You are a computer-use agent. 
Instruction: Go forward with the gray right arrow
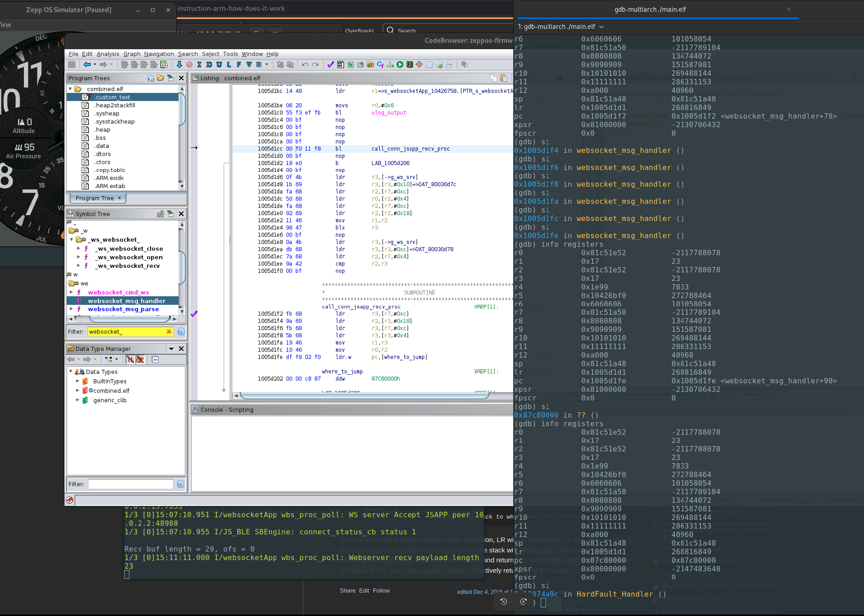click(103, 64)
